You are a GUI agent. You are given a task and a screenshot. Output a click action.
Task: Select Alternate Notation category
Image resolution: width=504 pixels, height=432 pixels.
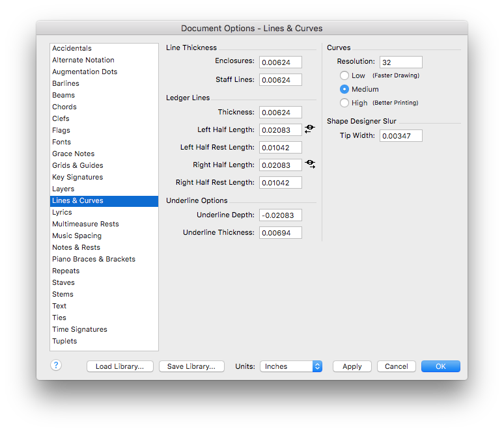[104, 60]
